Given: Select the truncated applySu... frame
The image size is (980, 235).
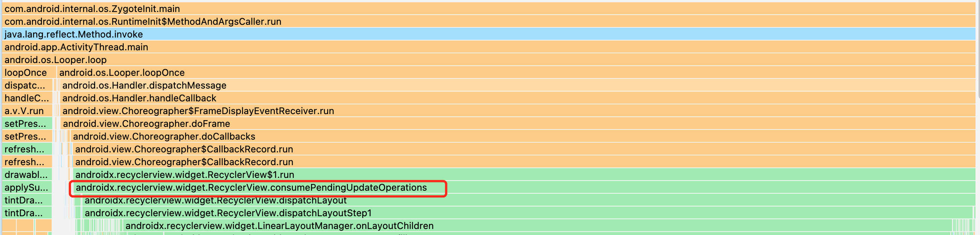Looking at the screenshot, I should click(x=26, y=188).
